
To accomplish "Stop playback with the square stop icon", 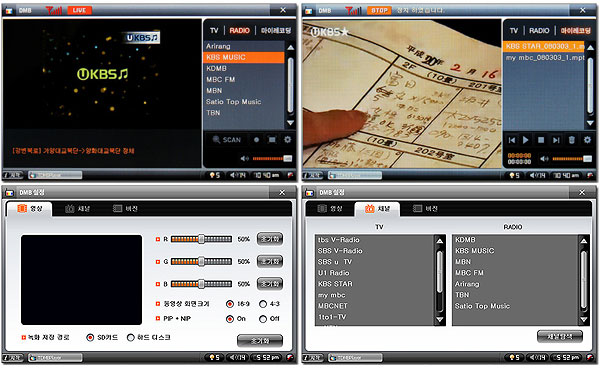I will click(x=541, y=140).
